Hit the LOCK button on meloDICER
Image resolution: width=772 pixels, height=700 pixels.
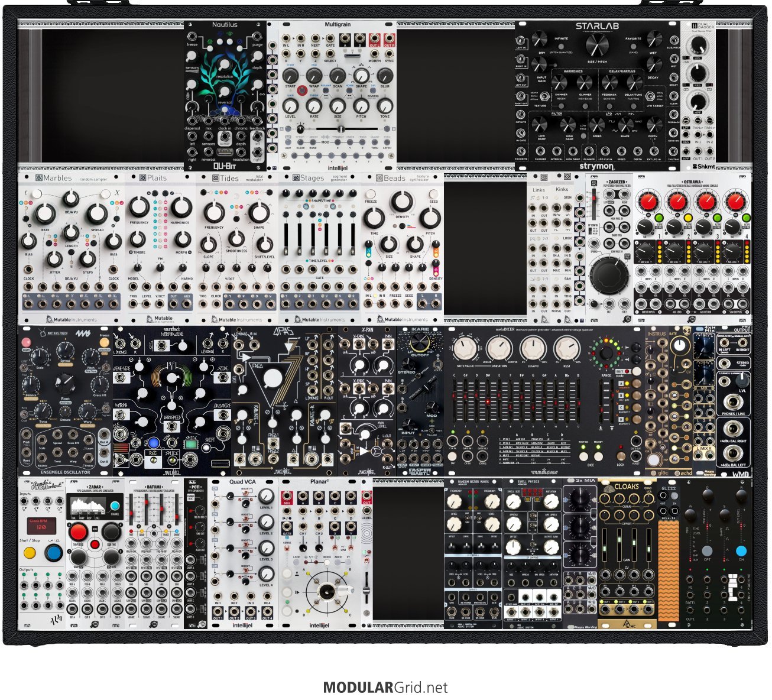pos(621,456)
